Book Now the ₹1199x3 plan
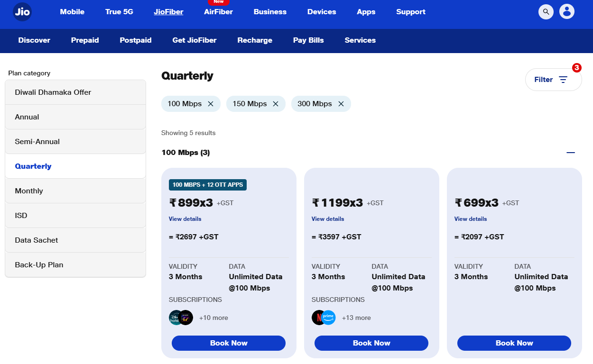Image resolution: width=593 pixels, height=364 pixels. coord(371,343)
